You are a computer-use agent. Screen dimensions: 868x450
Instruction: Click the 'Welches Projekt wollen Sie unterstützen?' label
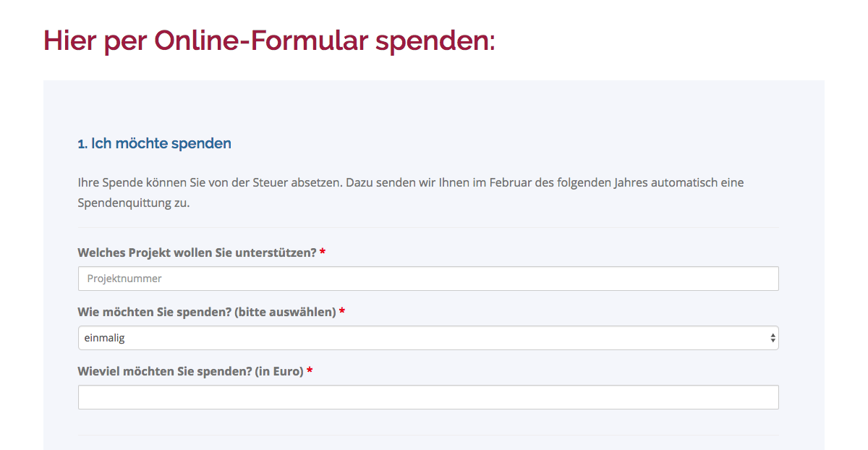tap(197, 252)
